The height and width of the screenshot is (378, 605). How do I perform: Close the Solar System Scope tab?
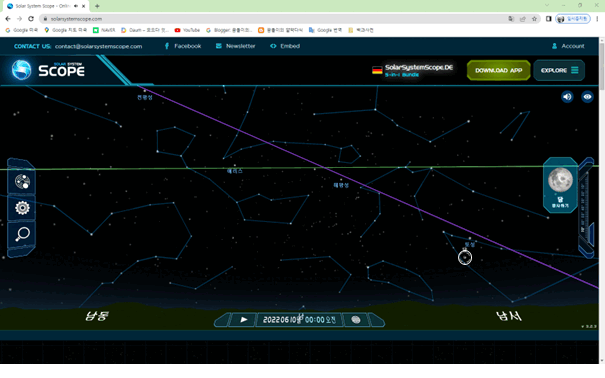(x=84, y=6)
